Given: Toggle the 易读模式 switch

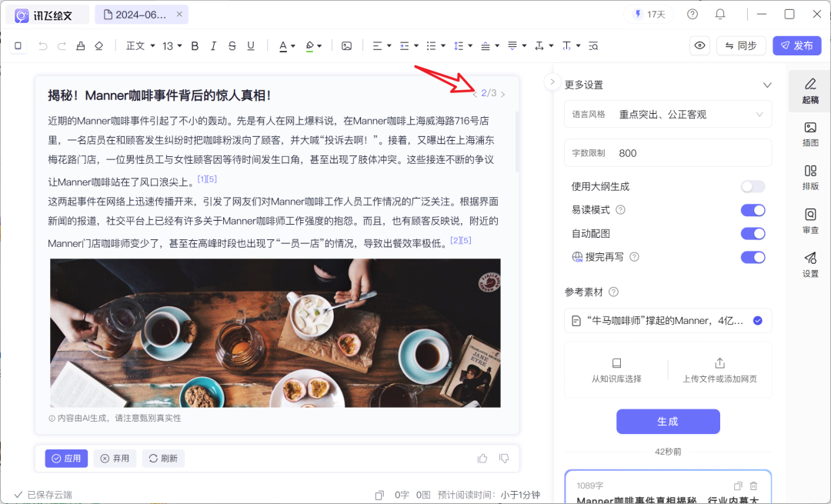Looking at the screenshot, I should [x=753, y=210].
